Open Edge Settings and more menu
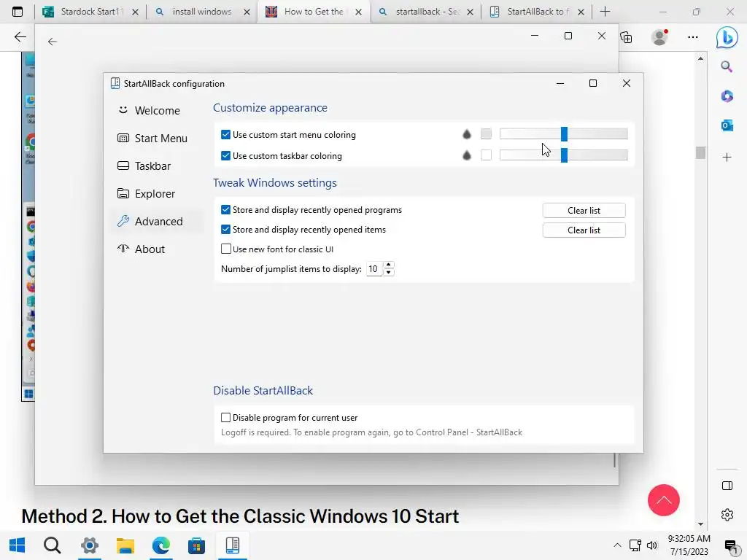This screenshot has width=747, height=560. click(x=693, y=37)
